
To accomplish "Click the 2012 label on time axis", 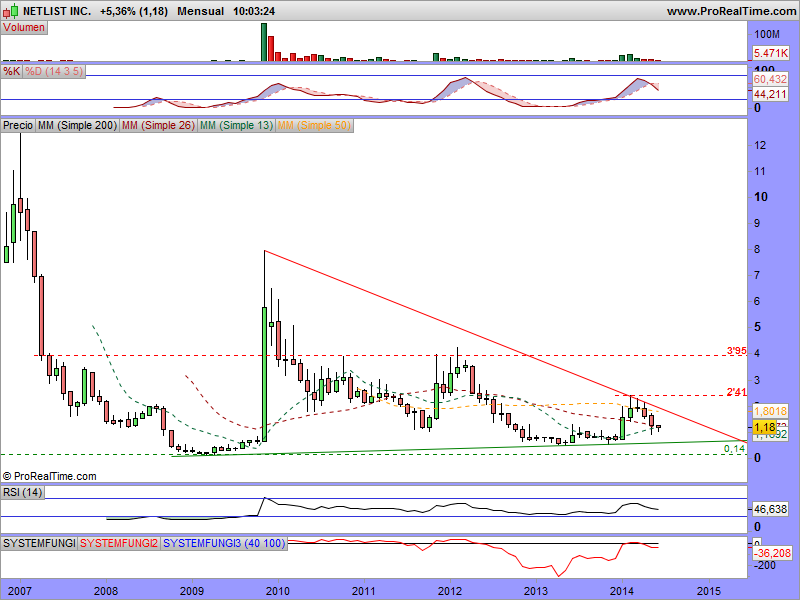I will (x=450, y=591).
